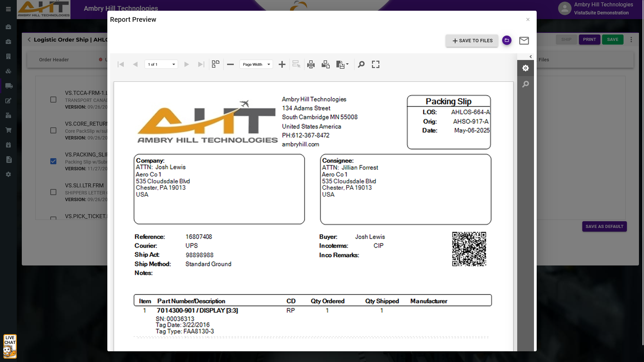
Task: Click the print report icon in toolbar
Action: click(311, 64)
